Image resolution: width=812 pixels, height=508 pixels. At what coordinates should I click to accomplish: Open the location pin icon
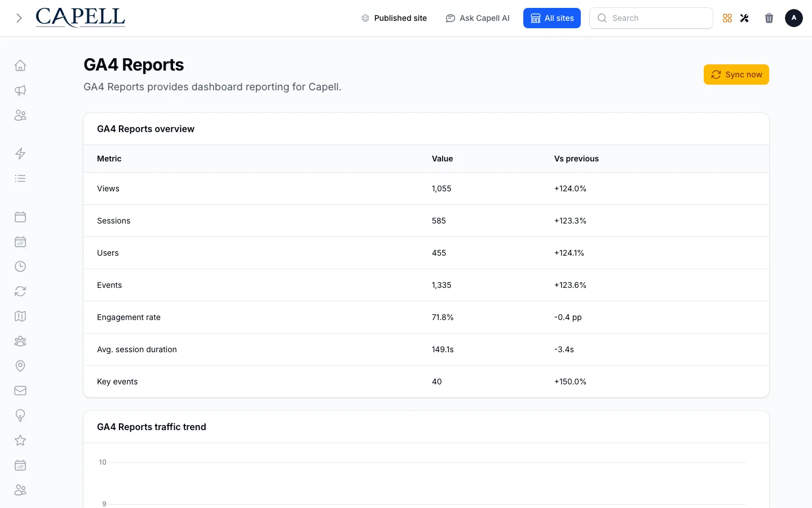click(20, 366)
